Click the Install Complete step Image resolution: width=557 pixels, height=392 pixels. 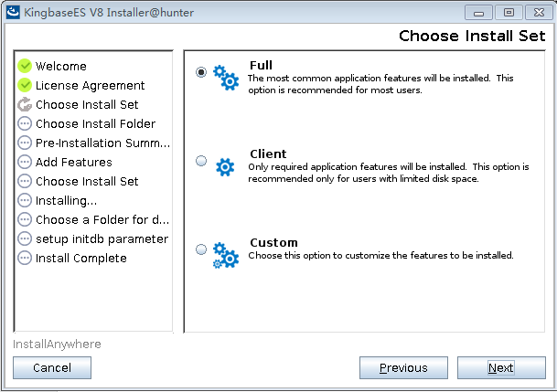point(81,258)
